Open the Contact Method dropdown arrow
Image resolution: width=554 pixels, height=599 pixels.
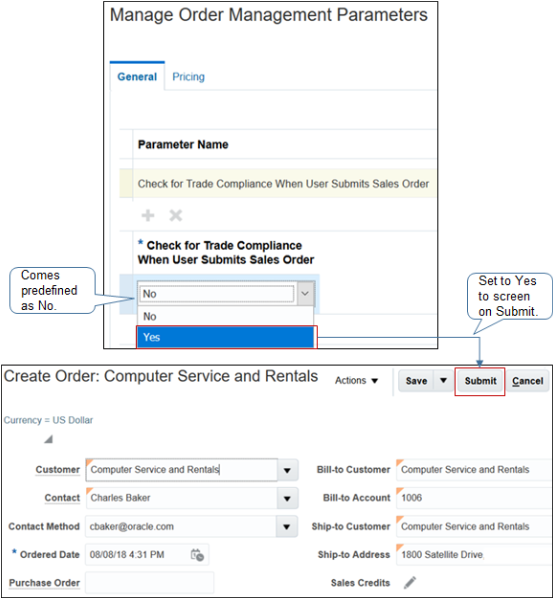[x=287, y=526]
